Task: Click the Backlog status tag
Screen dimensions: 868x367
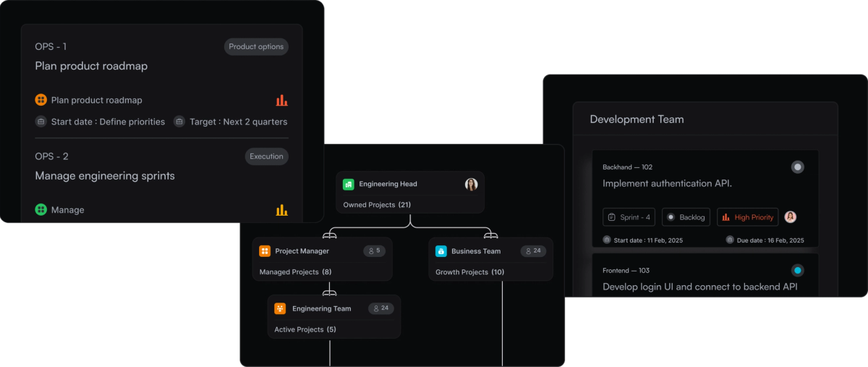Action: (686, 217)
